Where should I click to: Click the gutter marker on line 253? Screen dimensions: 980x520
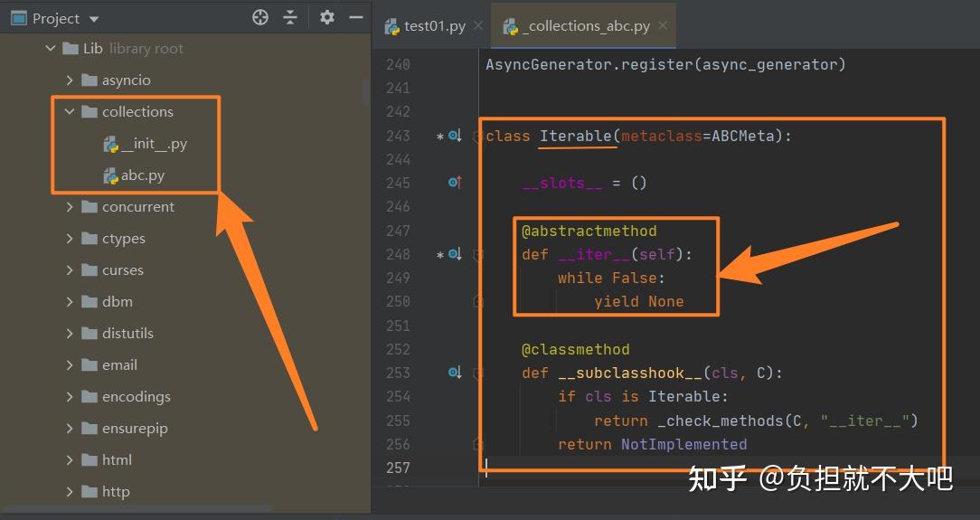[x=455, y=373]
